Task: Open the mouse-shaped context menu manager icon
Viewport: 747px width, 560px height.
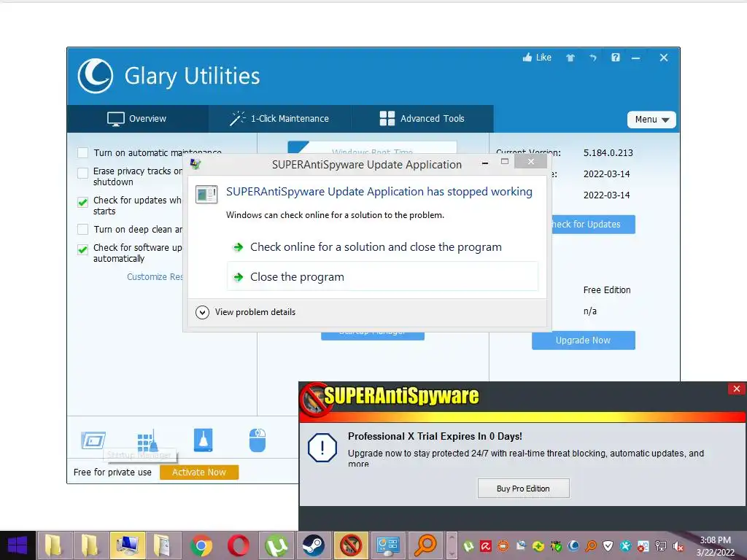Action: 258,440
